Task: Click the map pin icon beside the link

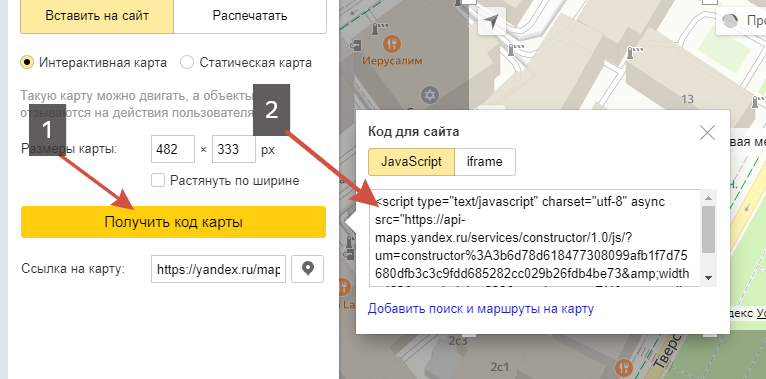Action: click(307, 269)
